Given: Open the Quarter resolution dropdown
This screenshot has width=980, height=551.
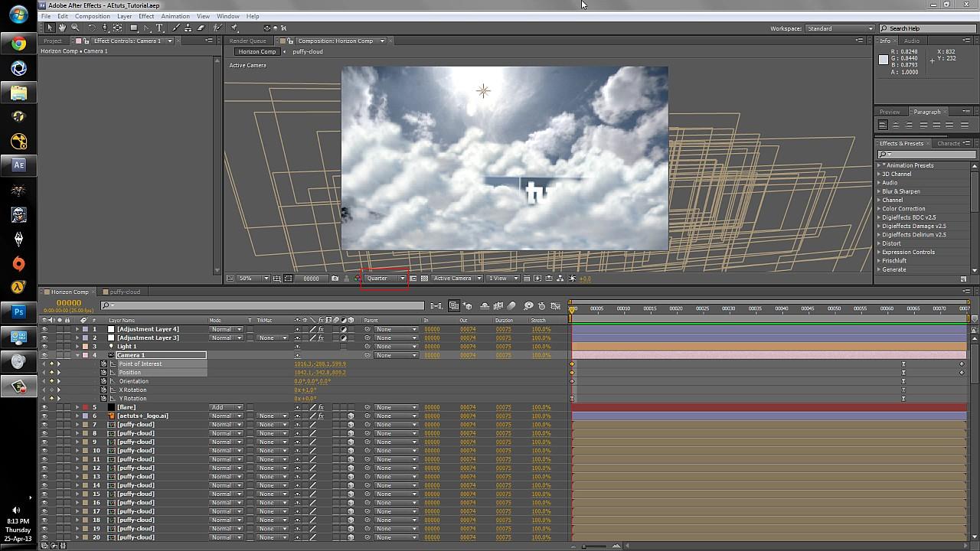Looking at the screenshot, I should coord(385,279).
